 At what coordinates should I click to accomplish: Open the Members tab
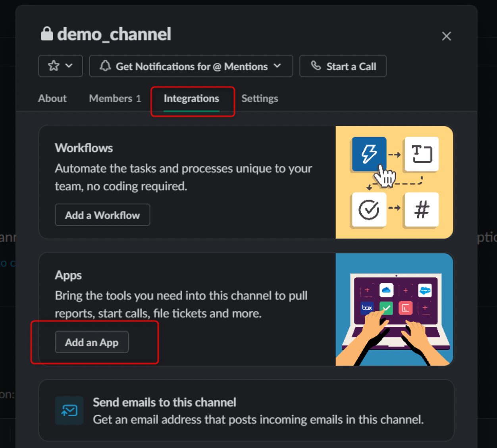pos(115,98)
